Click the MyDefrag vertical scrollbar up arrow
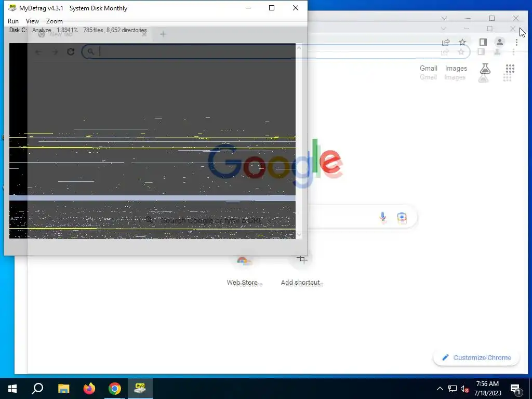 pos(299,47)
